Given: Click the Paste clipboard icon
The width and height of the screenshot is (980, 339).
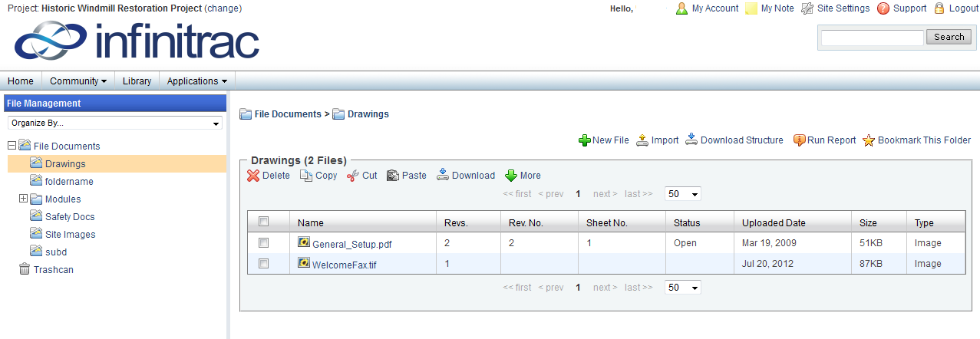Looking at the screenshot, I should [x=393, y=176].
